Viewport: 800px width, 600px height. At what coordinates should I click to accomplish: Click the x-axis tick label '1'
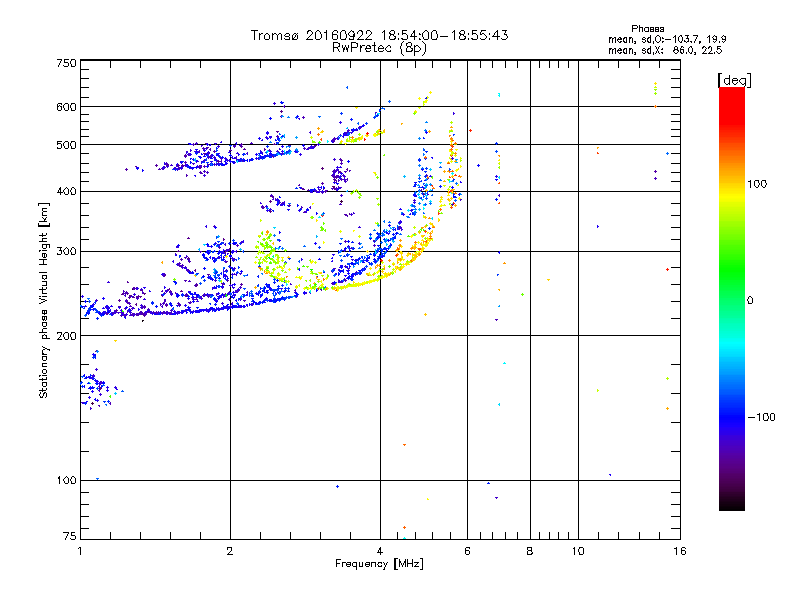click(x=80, y=551)
